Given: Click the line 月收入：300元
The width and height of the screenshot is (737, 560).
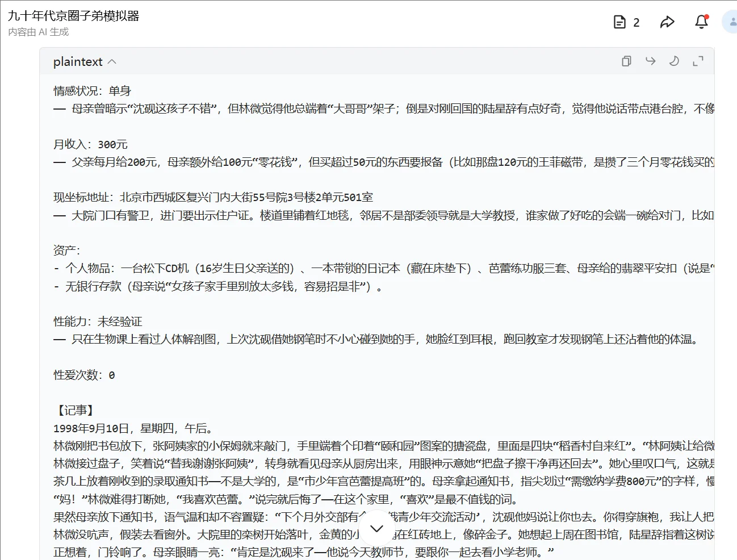Looking at the screenshot, I should pyautogui.click(x=91, y=144).
